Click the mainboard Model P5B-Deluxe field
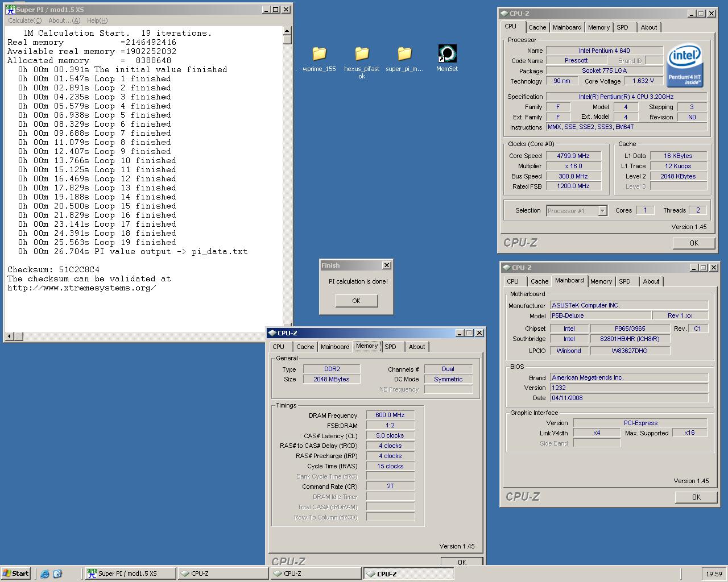Viewport: 728px width, 582px height. [x=601, y=315]
